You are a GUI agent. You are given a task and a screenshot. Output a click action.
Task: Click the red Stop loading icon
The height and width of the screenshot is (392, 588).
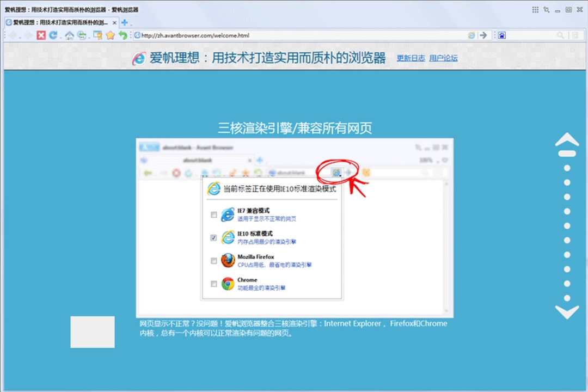(x=41, y=35)
